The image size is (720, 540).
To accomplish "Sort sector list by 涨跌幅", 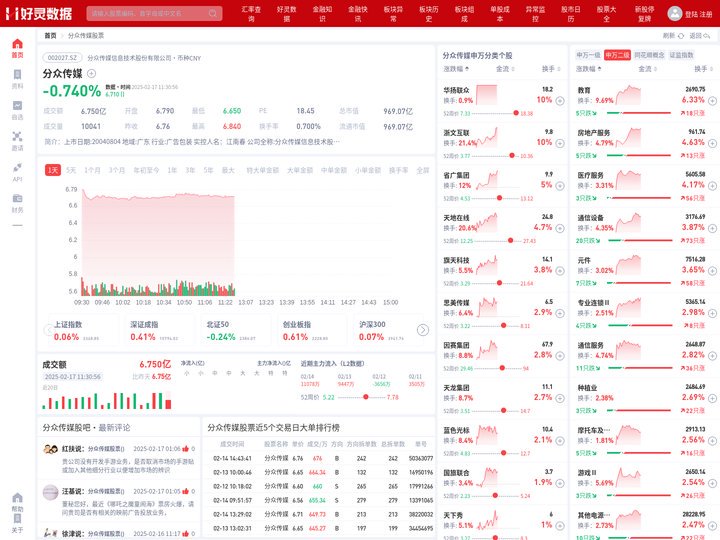I will 589,69.
